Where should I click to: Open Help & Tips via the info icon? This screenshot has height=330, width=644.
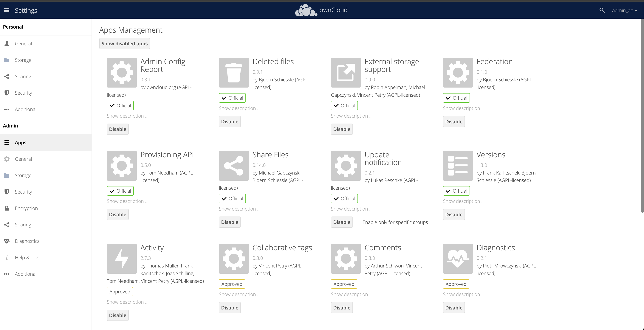coord(7,257)
